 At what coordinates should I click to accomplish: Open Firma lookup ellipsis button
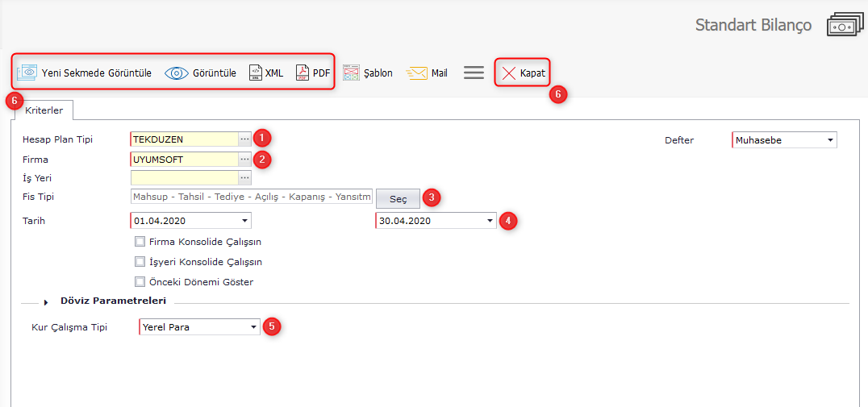[244, 160]
